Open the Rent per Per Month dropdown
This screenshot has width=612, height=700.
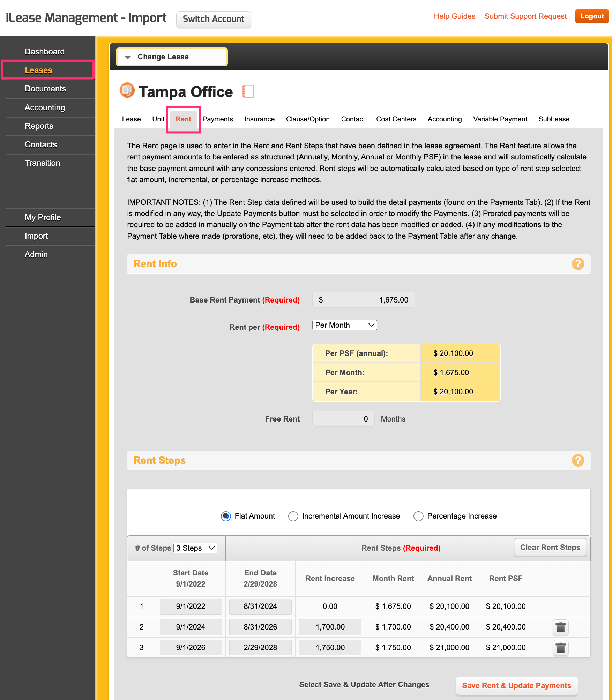tap(344, 325)
